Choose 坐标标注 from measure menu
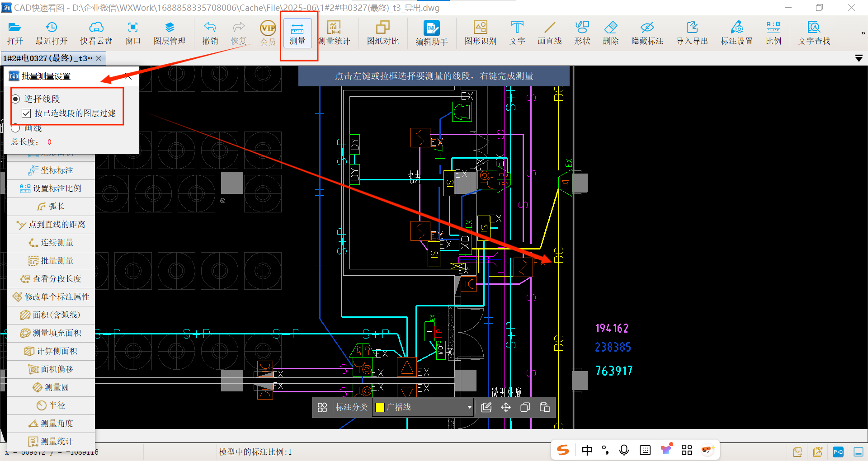 [x=51, y=170]
